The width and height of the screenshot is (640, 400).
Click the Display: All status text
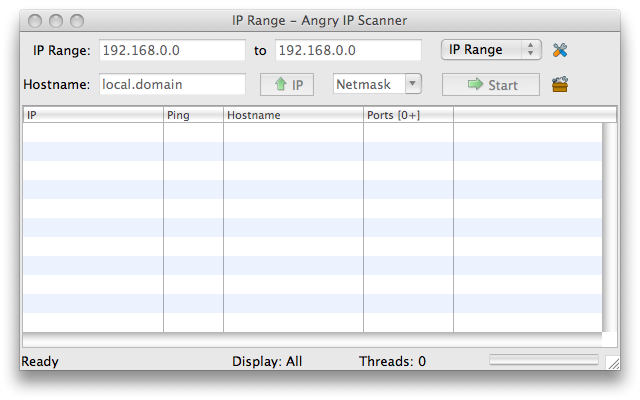click(x=267, y=361)
